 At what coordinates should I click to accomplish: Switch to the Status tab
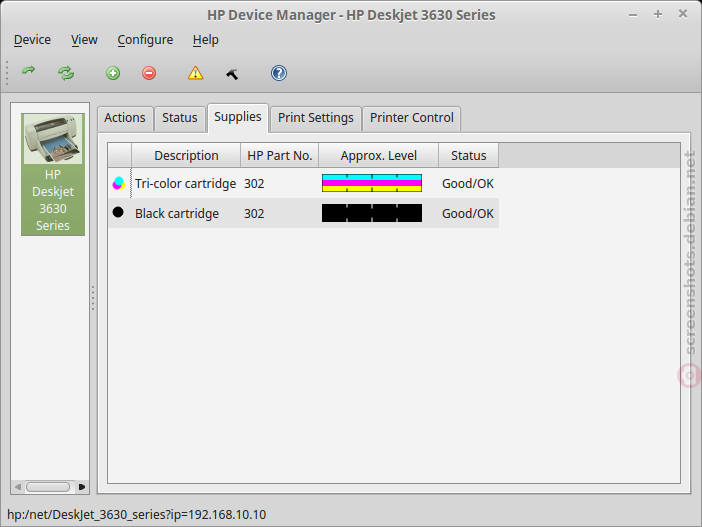(x=180, y=118)
